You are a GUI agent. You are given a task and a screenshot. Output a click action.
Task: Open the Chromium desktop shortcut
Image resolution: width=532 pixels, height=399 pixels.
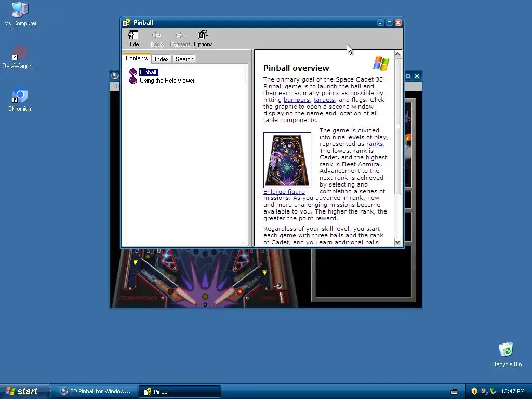tap(20, 100)
